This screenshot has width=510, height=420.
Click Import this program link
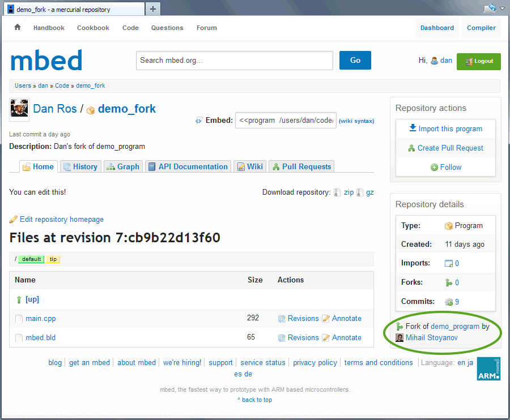coord(445,128)
